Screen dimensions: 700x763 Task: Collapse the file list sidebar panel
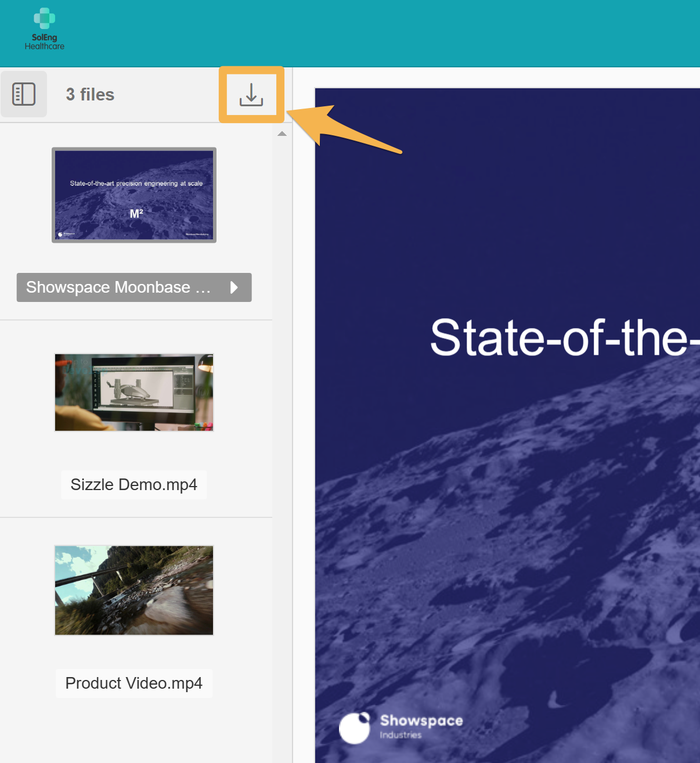click(24, 94)
